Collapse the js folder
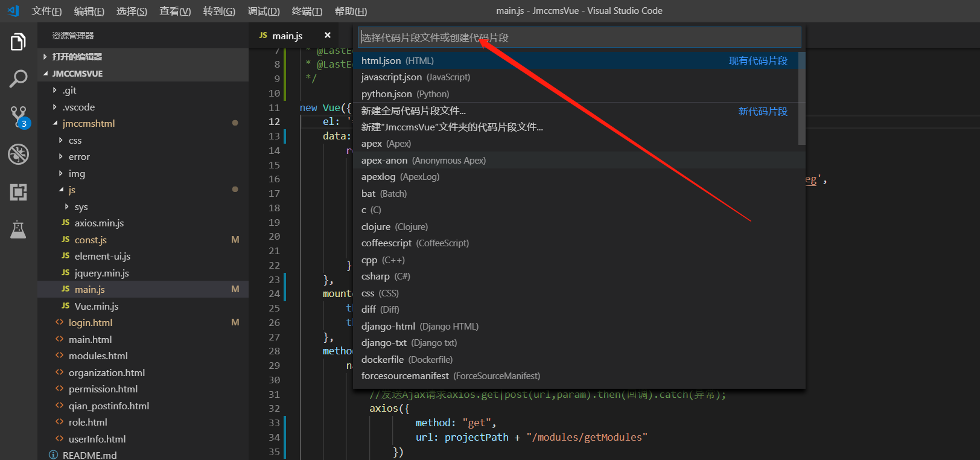 (61, 190)
